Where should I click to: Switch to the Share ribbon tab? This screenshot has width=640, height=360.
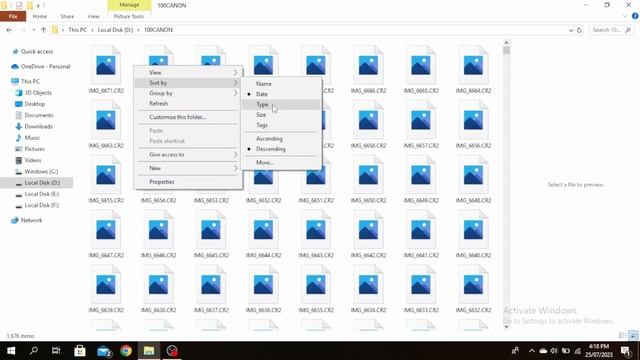tap(67, 16)
